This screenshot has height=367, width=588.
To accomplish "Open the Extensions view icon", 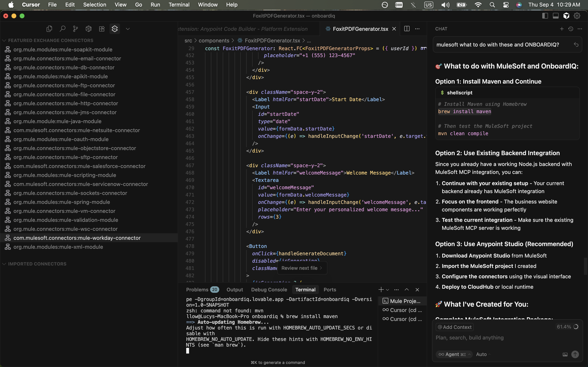I will [x=102, y=29].
